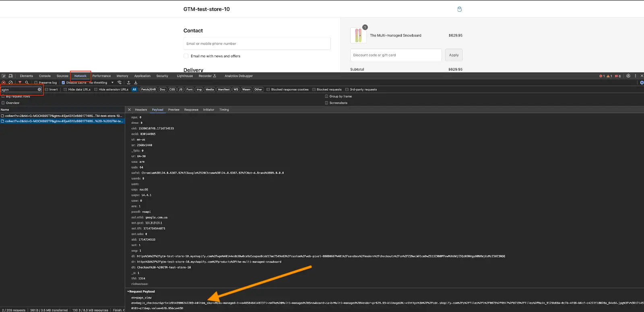Toggle Overview checkbox
The image size is (644, 312).
click(3, 103)
